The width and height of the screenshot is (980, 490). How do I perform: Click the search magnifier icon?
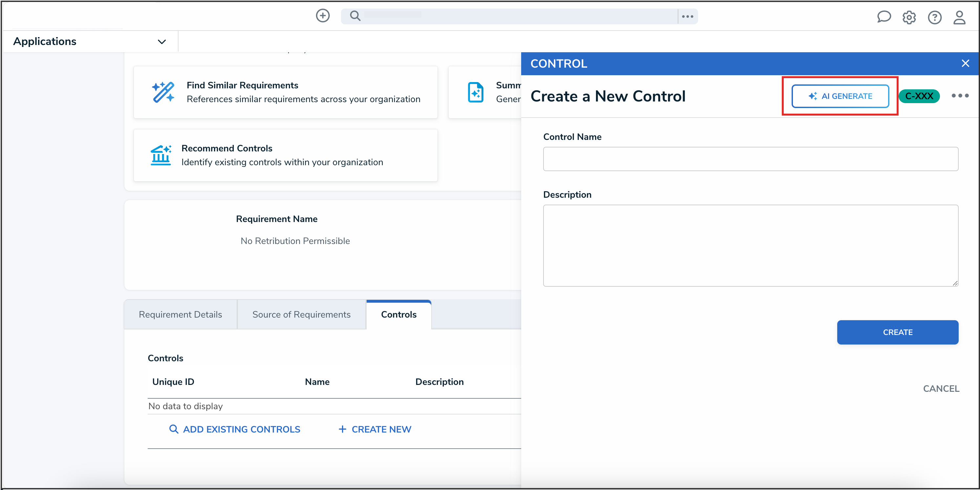tap(355, 16)
